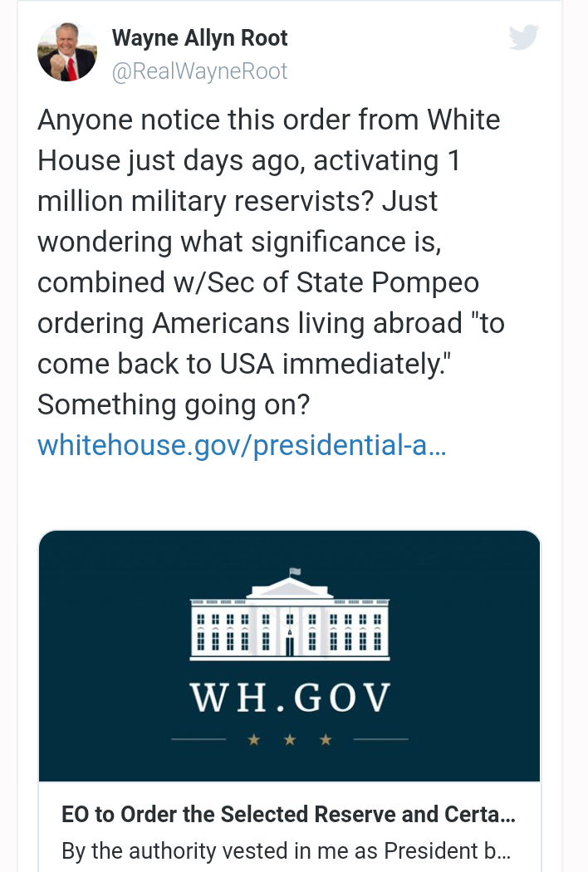Click the White House building illustration
Screen dimensions: 588x872
click(289, 618)
